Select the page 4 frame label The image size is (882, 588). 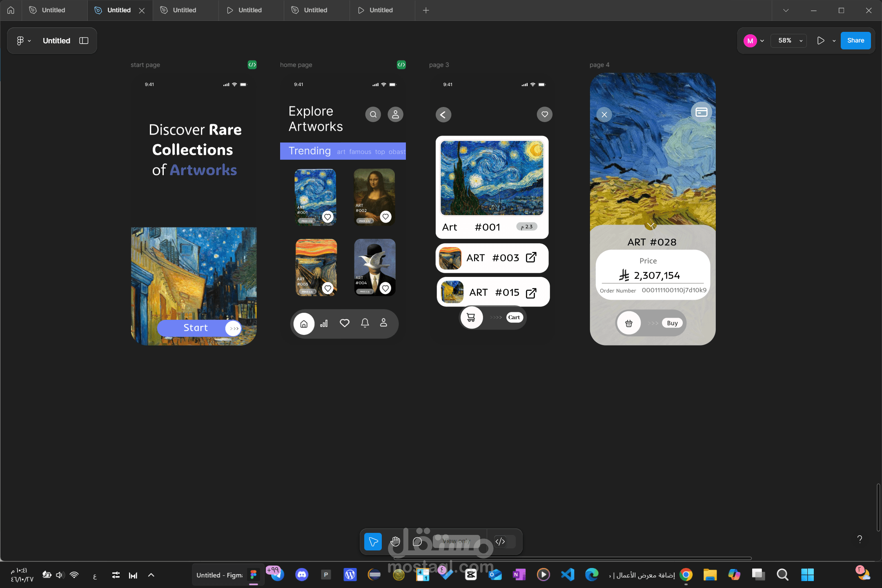(x=599, y=65)
